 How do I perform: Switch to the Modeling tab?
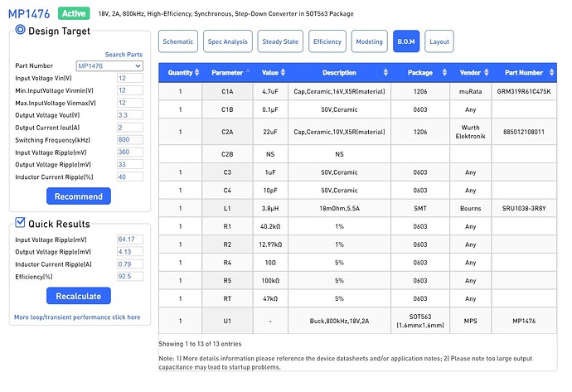click(x=369, y=41)
